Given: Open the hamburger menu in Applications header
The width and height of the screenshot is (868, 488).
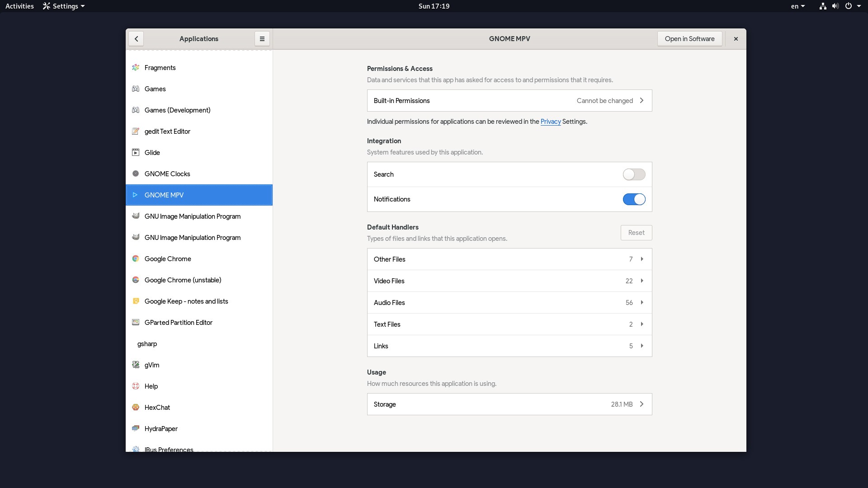Looking at the screenshot, I should [x=262, y=39].
